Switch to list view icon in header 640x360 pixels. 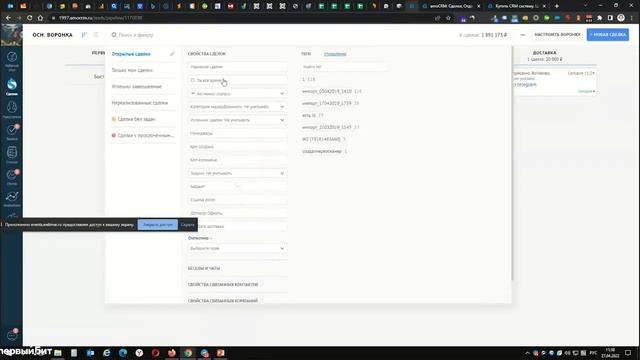tap(96, 35)
